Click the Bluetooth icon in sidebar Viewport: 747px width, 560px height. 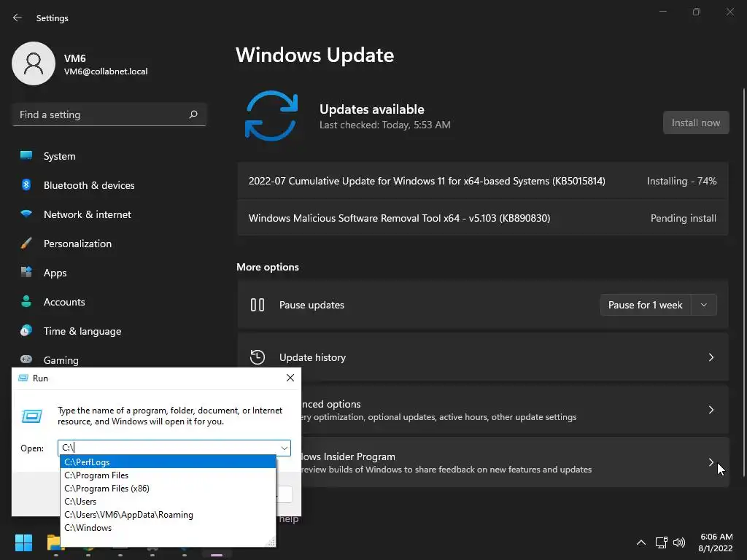click(26, 184)
